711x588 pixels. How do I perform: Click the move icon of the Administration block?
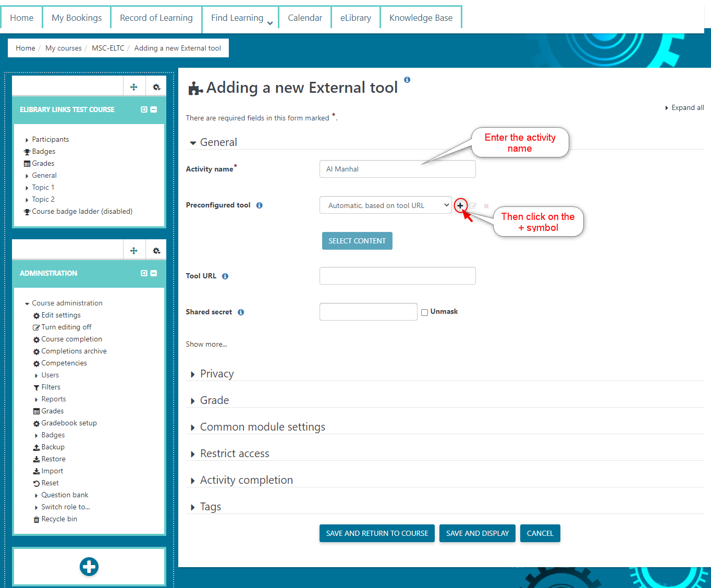(134, 251)
